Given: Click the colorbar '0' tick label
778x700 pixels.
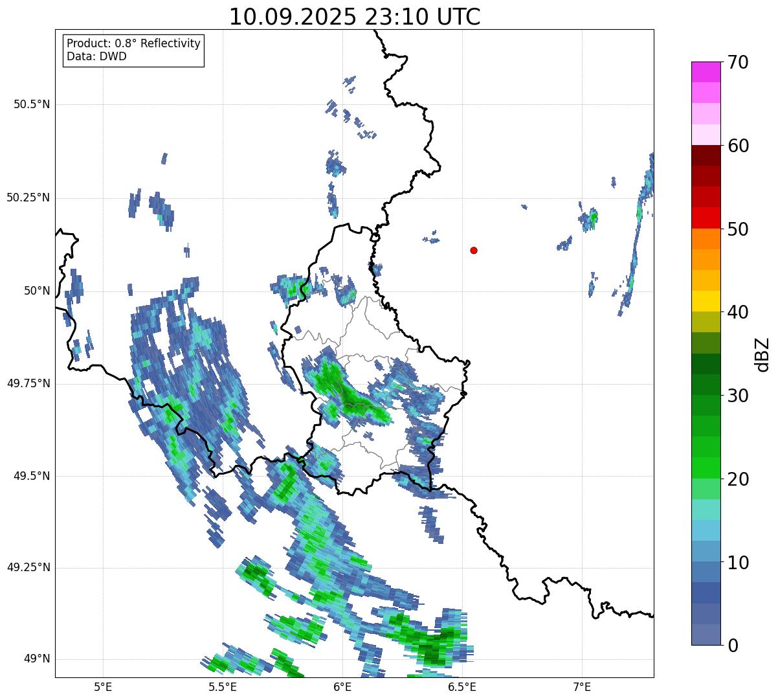Looking at the screenshot, I should [x=733, y=646].
